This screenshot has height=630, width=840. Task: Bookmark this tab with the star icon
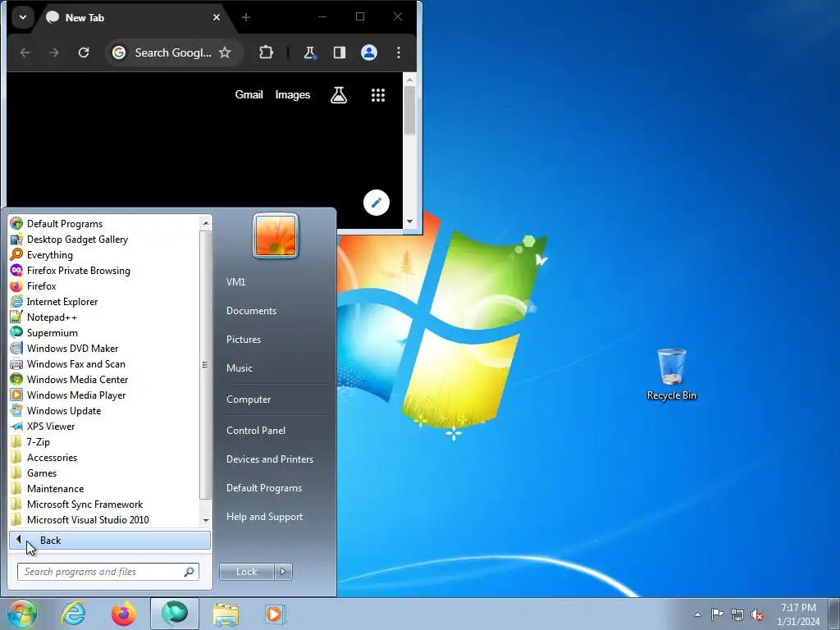coord(225,52)
